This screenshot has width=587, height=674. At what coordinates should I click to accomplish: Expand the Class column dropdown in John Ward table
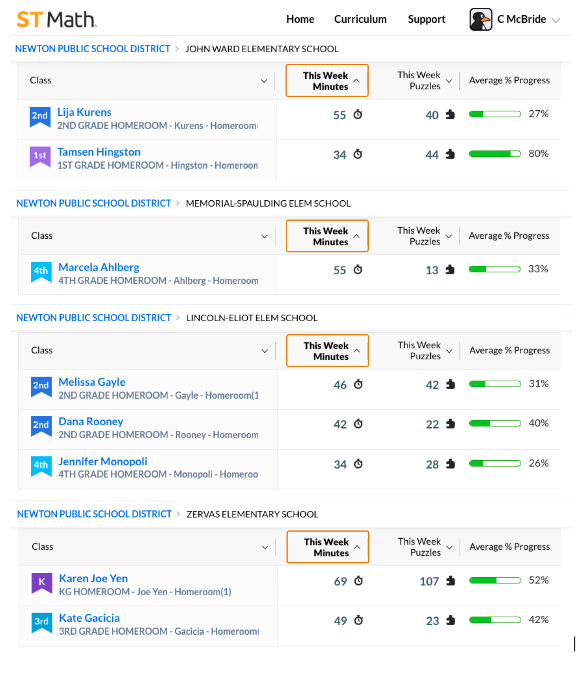click(x=264, y=81)
